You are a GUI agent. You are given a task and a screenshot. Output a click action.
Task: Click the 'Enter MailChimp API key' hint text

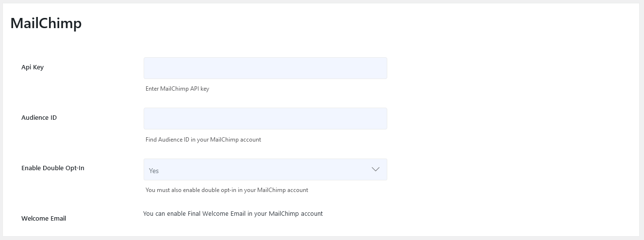click(177, 89)
